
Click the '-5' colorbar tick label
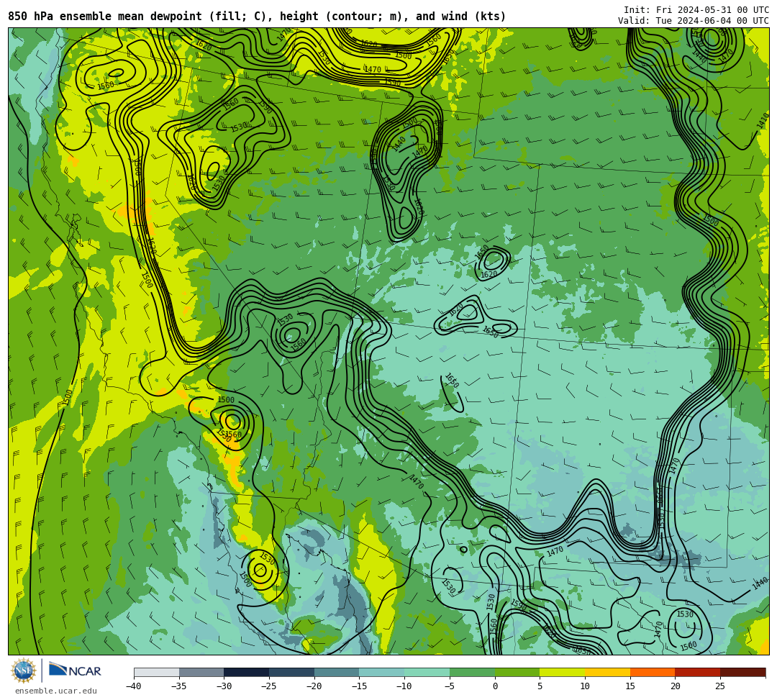tap(450, 686)
